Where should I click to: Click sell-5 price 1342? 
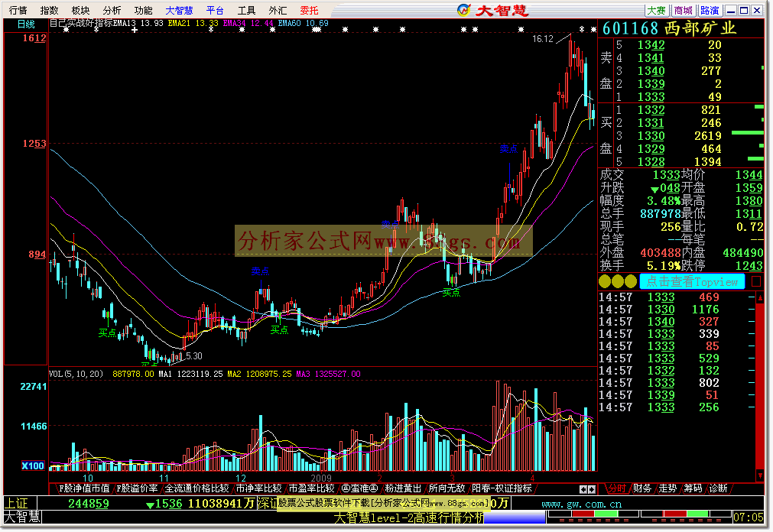click(x=651, y=45)
